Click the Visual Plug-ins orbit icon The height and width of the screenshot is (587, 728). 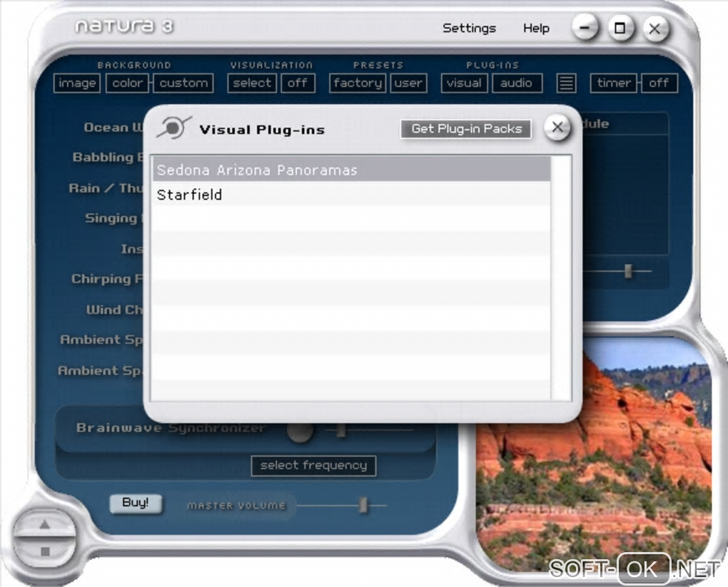click(x=173, y=128)
